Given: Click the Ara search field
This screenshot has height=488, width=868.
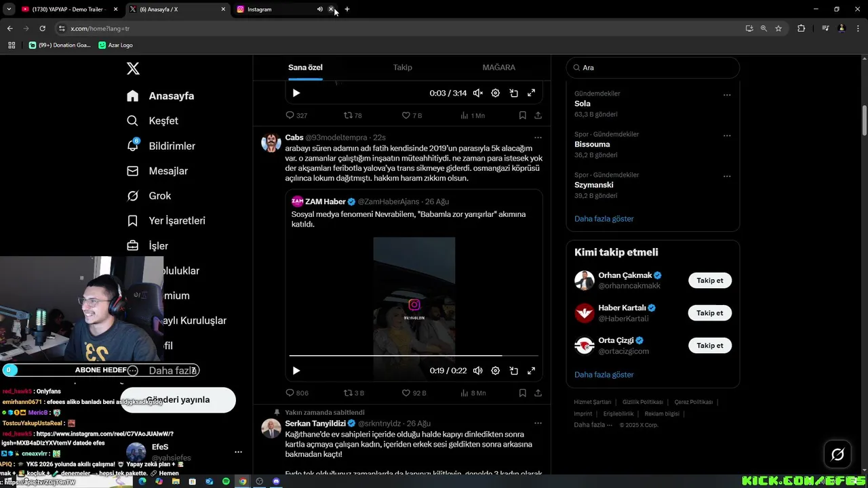Looking at the screenshot, I should 653,68.
